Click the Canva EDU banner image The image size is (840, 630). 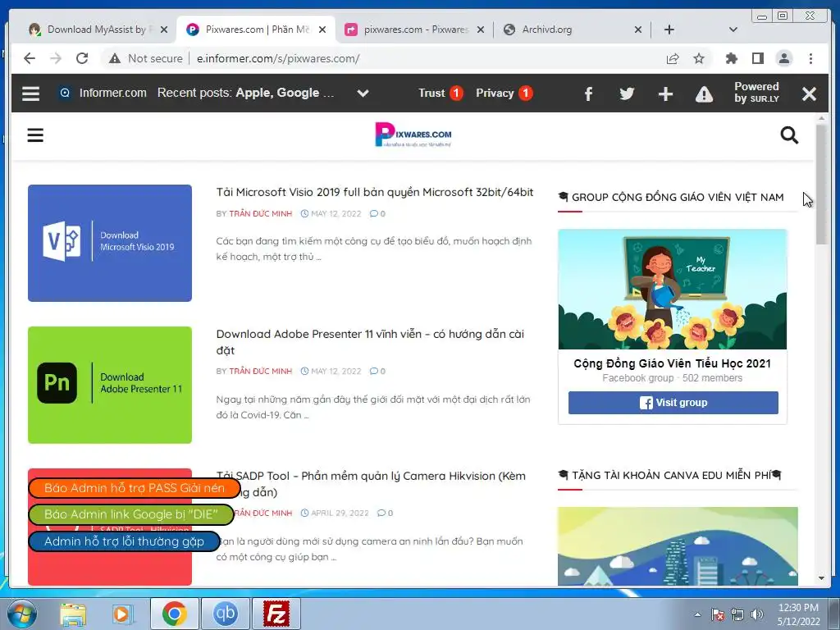(677, 546)
